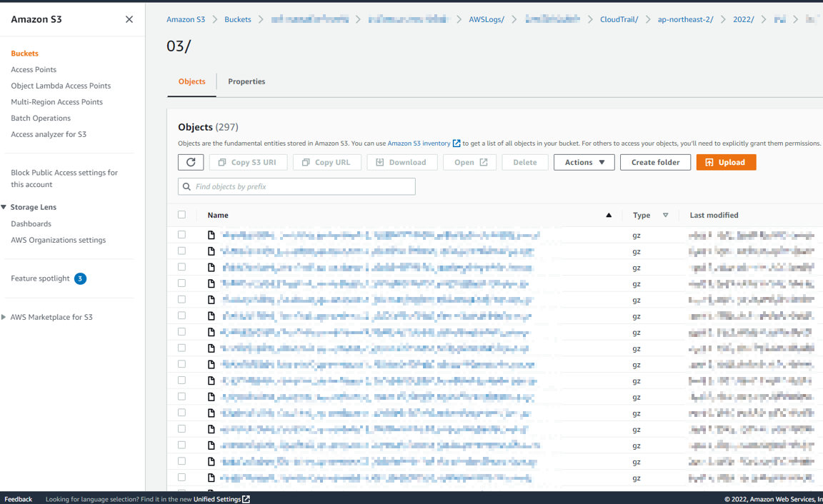823x504 pixels.
Task: Open Access Points in sidebar
Action: coord(34,70)
